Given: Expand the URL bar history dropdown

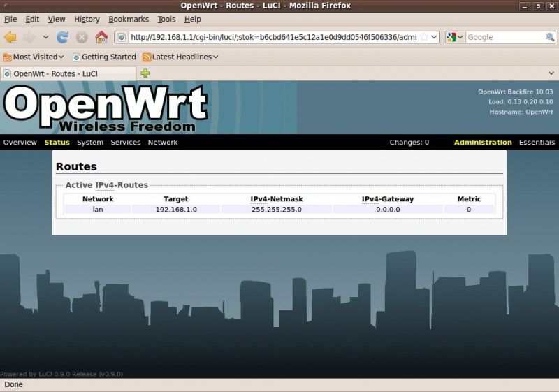Looking at the screenshot, I should point(434,37).
